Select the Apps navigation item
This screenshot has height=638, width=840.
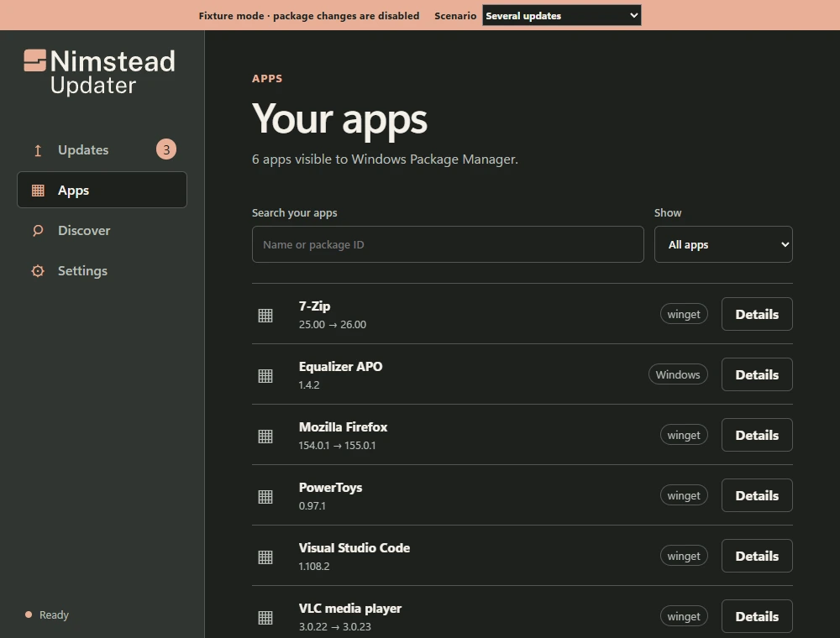pos(102,190)
